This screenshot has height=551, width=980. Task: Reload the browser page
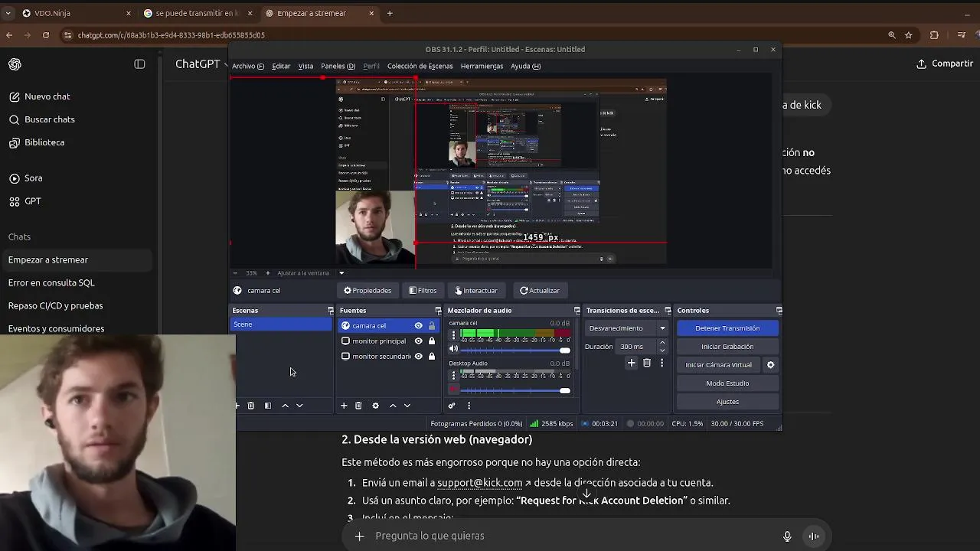(x=46, y=35)
